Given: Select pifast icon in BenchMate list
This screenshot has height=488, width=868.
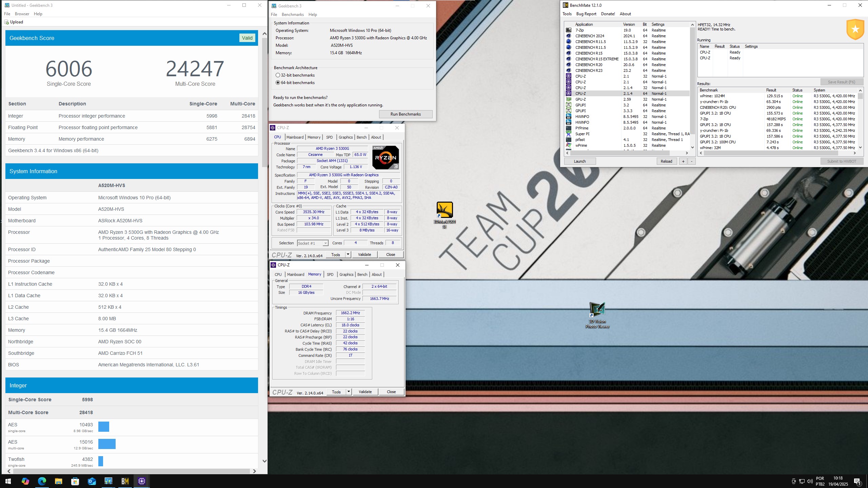Looking at the screenshot, I should click(x=569, y=140).
